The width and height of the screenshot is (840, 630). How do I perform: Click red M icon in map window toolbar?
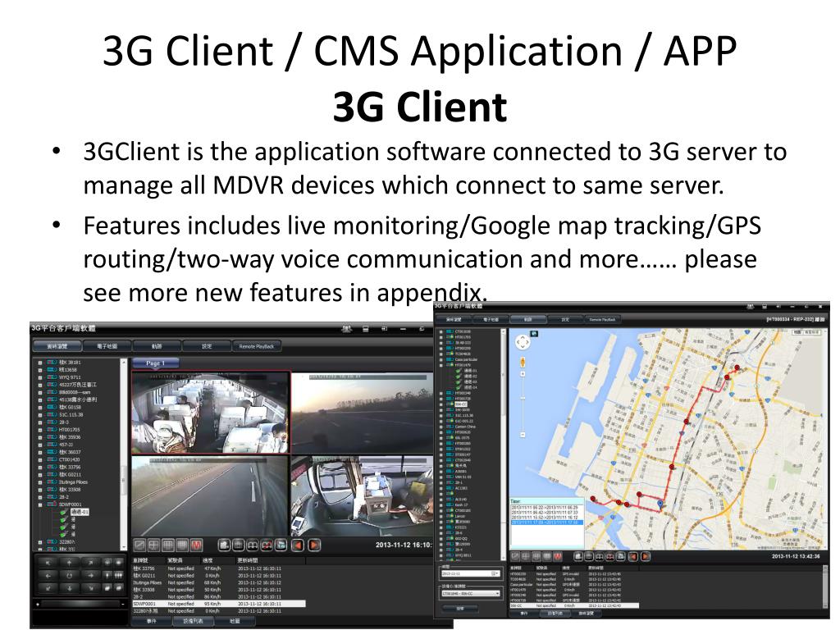click(x=558, y=557)
